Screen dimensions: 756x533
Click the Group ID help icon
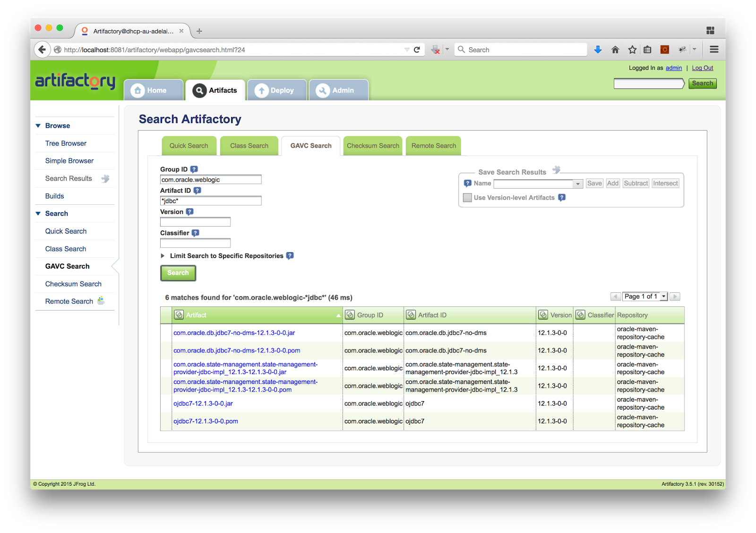click(x=194, y=169)
